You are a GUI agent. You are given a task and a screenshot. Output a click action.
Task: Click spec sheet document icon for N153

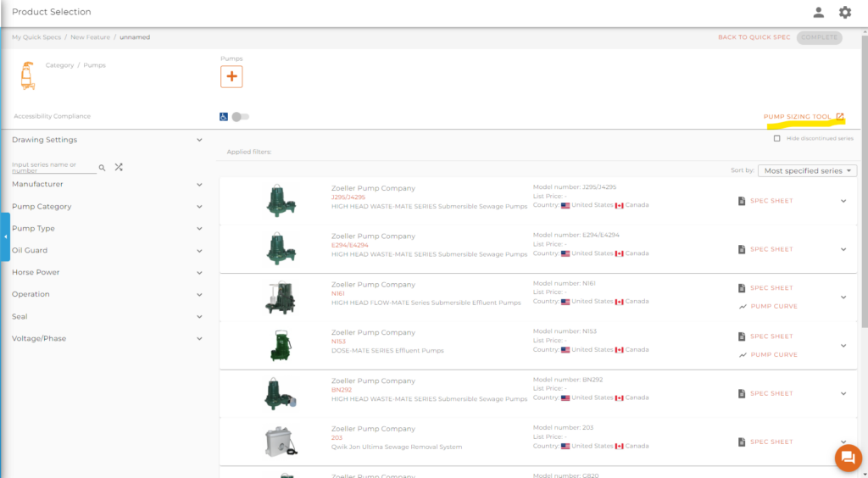click(741, 336)
